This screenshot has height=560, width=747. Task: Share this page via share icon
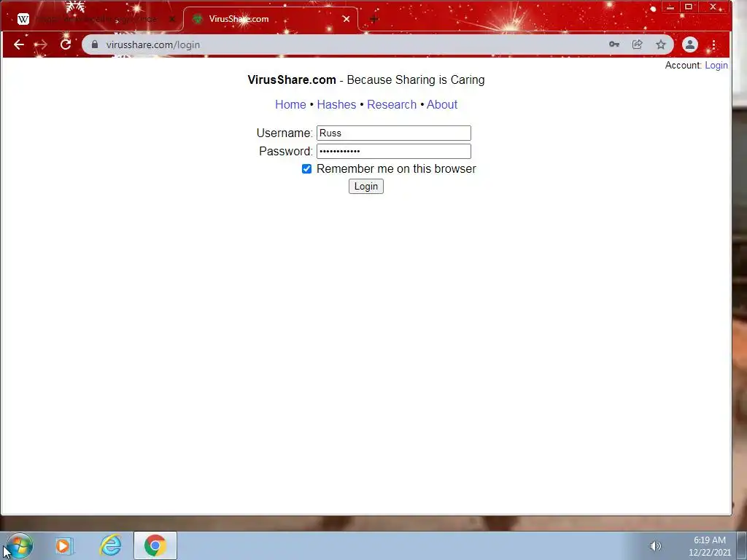[638, 44]
